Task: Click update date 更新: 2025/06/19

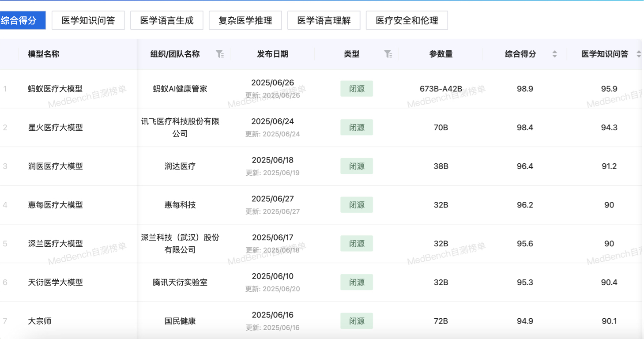Action: pyautogui.click(x=272, y=173)
